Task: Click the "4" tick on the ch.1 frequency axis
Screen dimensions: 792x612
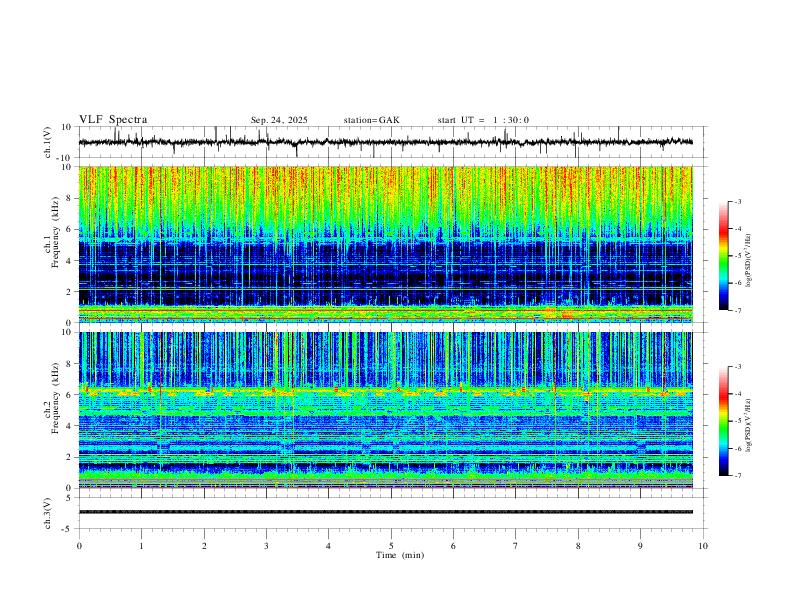Action: [70, 261]
